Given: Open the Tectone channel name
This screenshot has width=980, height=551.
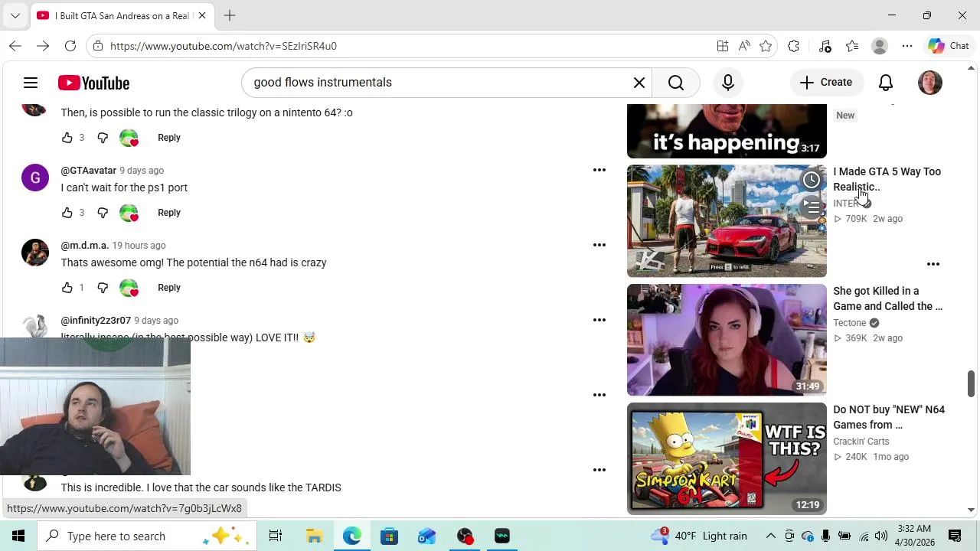Looking at the screenshot, I should point(850,323).
